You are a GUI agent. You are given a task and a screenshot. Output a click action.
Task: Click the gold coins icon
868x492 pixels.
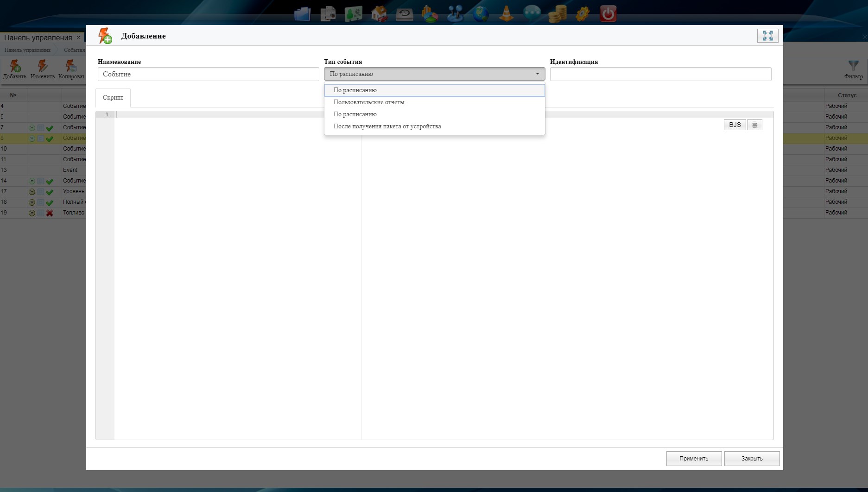pyautogui.click(x=557, y=14)
